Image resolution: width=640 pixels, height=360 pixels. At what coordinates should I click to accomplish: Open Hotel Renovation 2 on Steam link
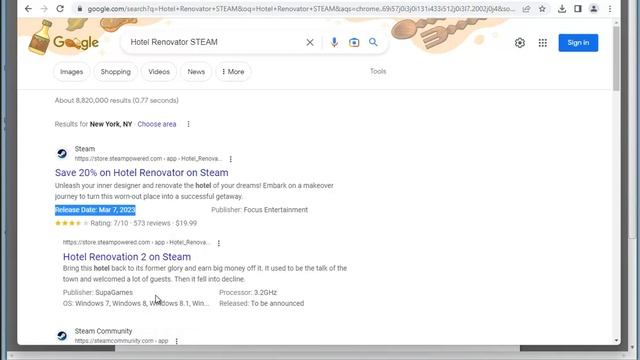pyautogui.click(x=127, y=257)
